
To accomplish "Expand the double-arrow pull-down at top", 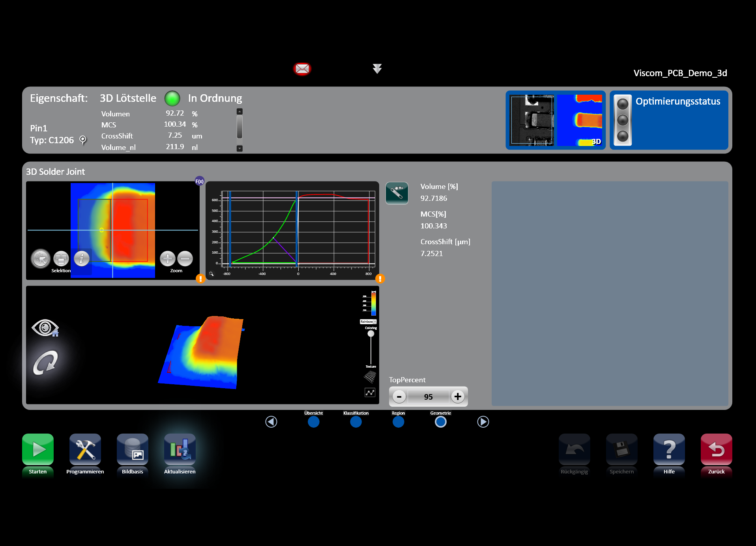I will click(x=377, y=69).
